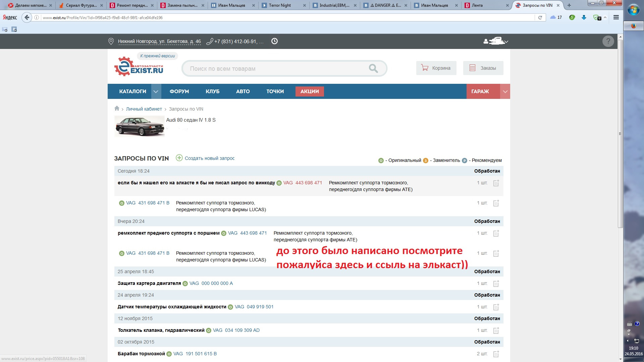This screenshot has height=362, width=644.
Task: Open the Заказы orders button
Action: [483, 68]
